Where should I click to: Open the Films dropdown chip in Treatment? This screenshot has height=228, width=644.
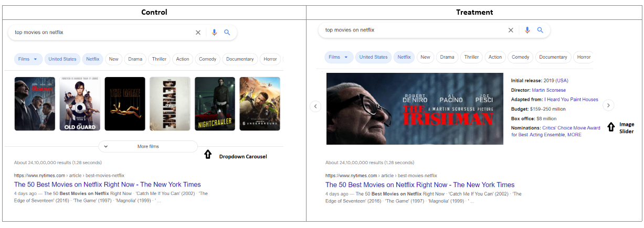click(x=339, y=57)
